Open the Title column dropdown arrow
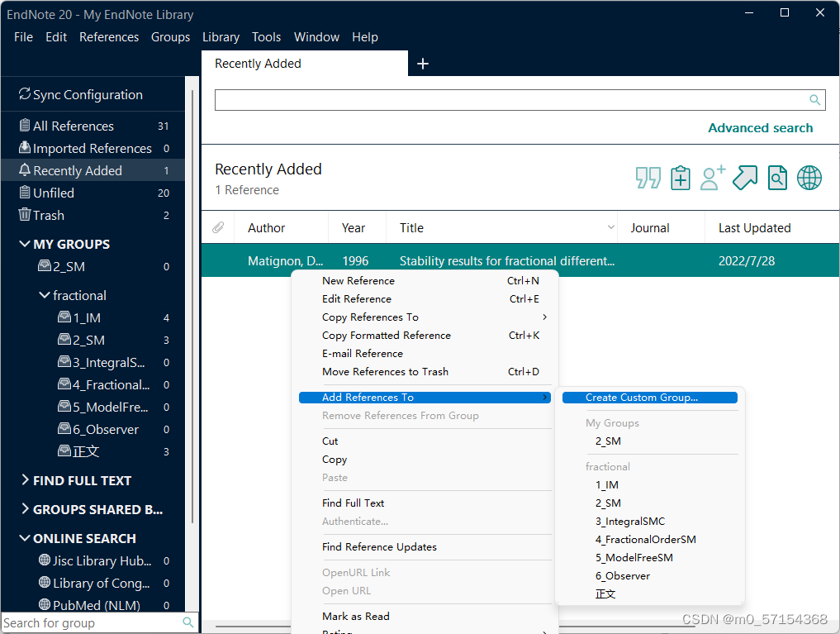Image resolution: width=840 pixels, height=634 pixels. 610,227
